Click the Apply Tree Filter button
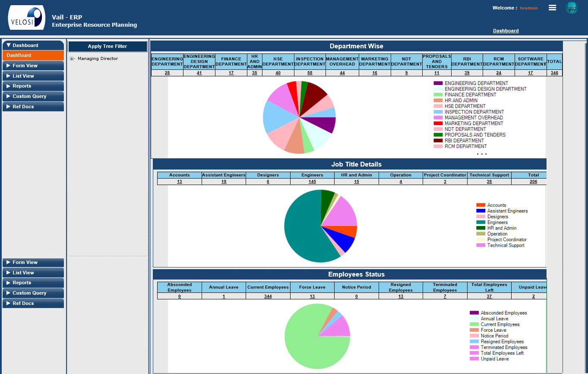This screenshot has height=374, width=588. [107, 47]
